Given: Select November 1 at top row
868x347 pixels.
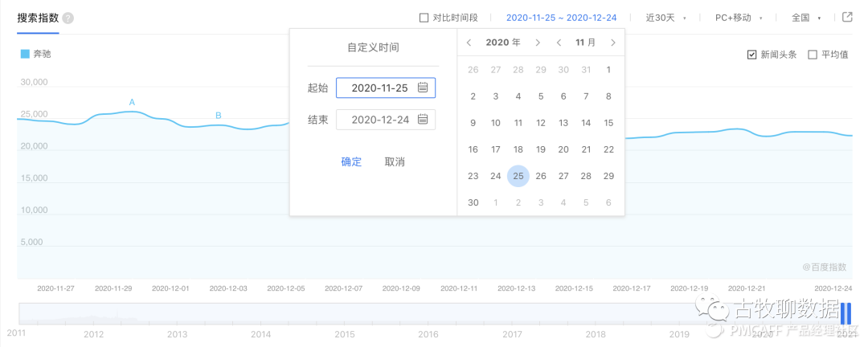Looking at the screenshot, I should click(x=608, y=70).
